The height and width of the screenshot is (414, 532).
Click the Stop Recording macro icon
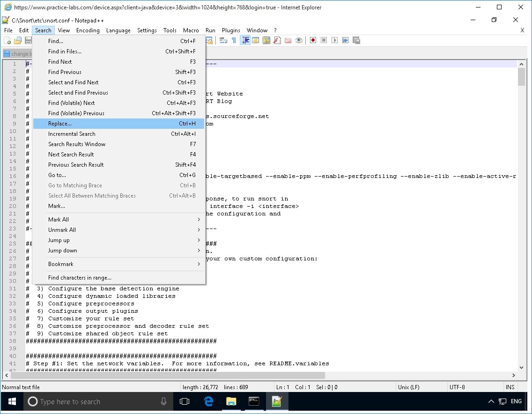pos(324,41)
